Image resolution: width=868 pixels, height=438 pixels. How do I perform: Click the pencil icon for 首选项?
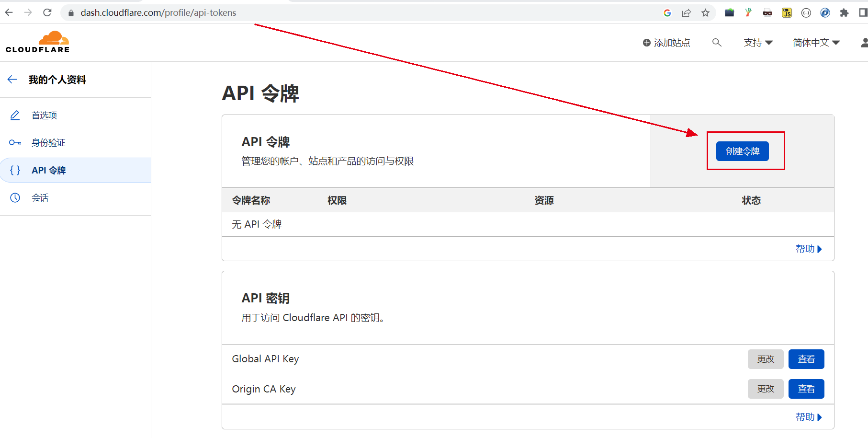click(15, 115)
